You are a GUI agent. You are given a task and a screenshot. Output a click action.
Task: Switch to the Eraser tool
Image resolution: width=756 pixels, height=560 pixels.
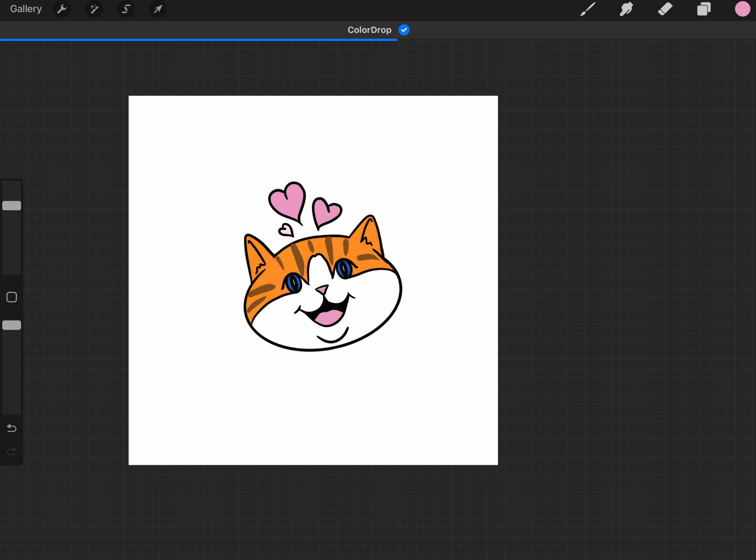tap(665, 9)
